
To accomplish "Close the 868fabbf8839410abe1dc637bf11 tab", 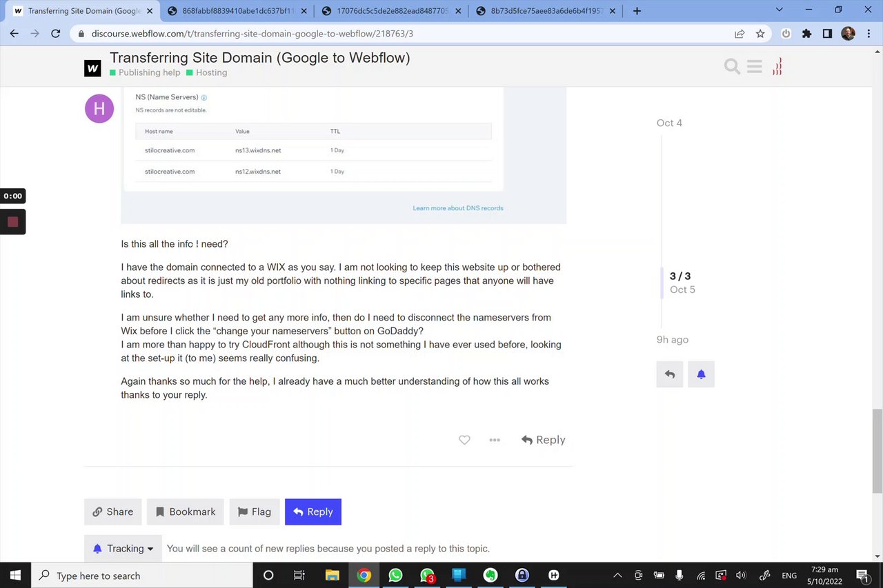I will point(304,11).
